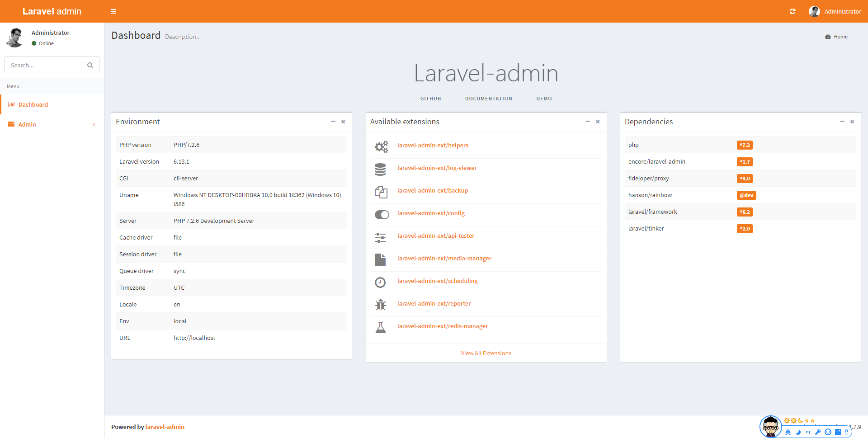The height and width of the screenshot is (438, 868).
Task: Open the GITHUB link
Action: pyautogui.click(x=430, y=99)
